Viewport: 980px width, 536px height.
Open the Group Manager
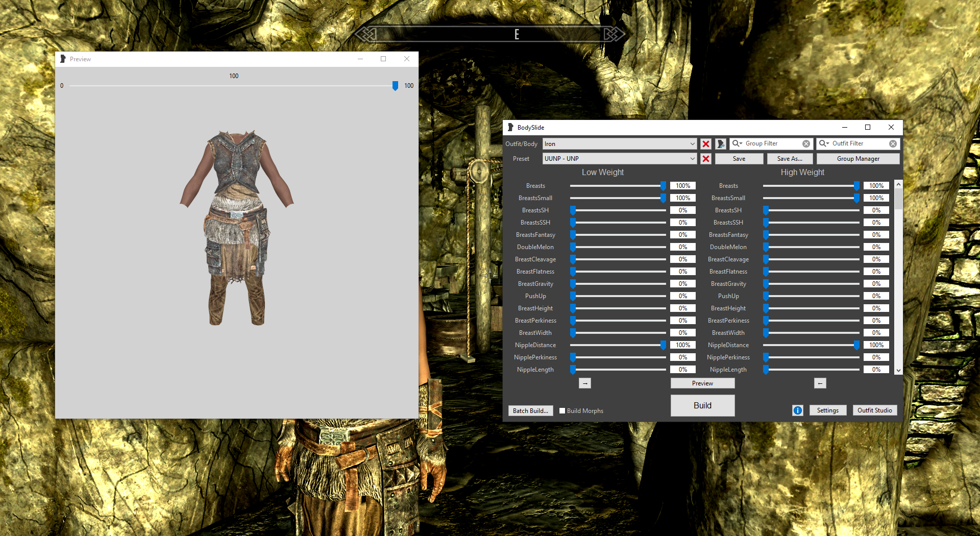858,159
